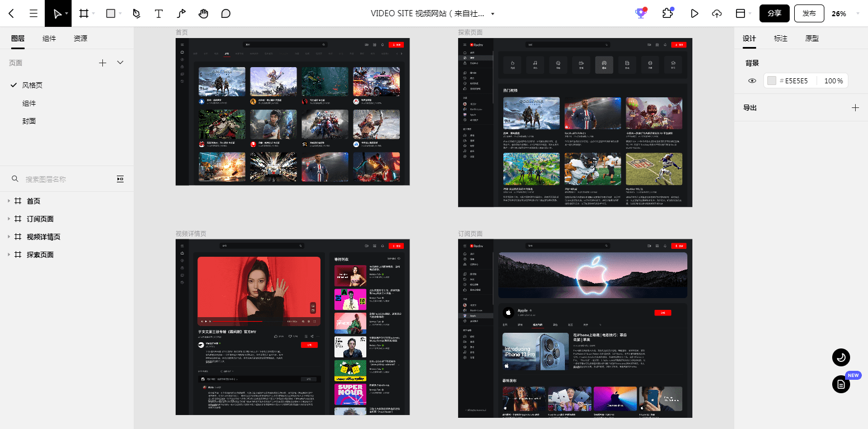
Task: Edit the E5E5E5 hex color field
Action: (796, 81)
